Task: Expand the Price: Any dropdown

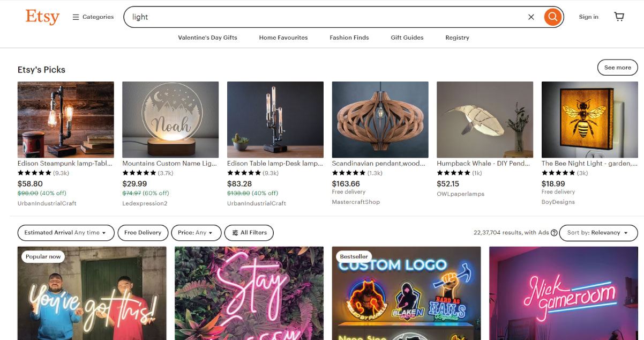Action: (196, 233)
